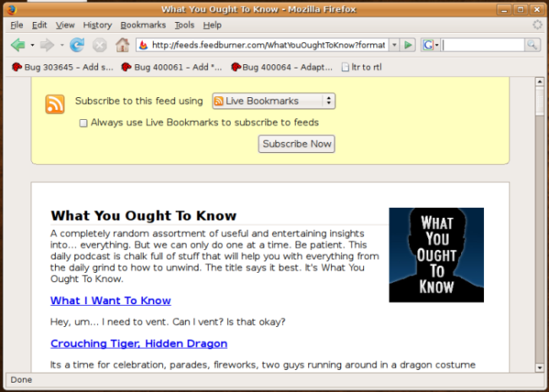The height and width of the screenshot is (392, 549).
Task: Open the File menu
Action: coord(16,25)
